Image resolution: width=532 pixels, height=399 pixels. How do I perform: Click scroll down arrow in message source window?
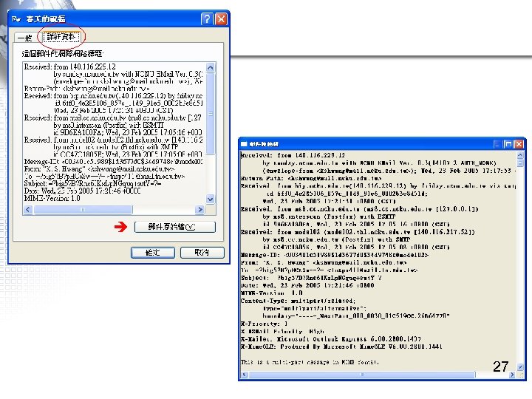tap(519, 366)
